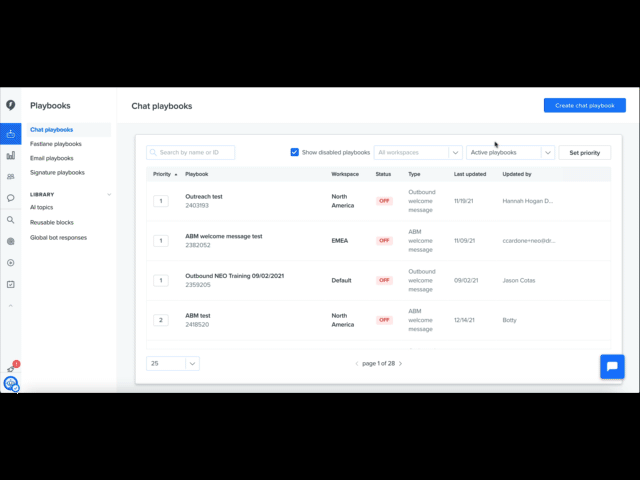Image resolution: width=640 pixels, height=480 pixels.
Task: Open Global bot responses in Library
Action: click(58, 238)
